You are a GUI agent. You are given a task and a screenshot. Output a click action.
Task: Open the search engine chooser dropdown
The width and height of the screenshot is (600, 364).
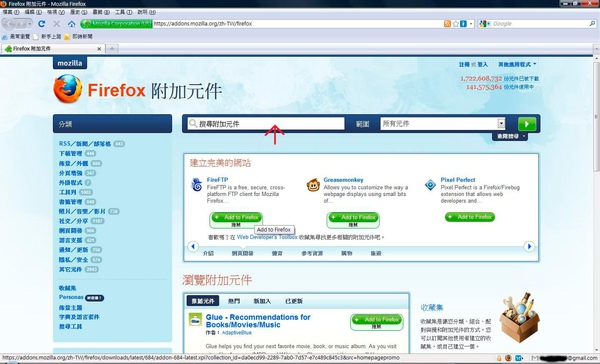(488, 24)
